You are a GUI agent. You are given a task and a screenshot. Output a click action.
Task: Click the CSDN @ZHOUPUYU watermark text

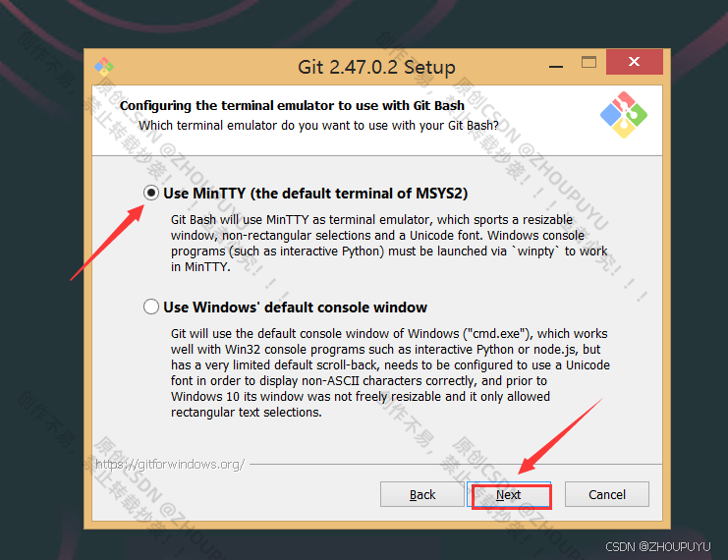658,547
